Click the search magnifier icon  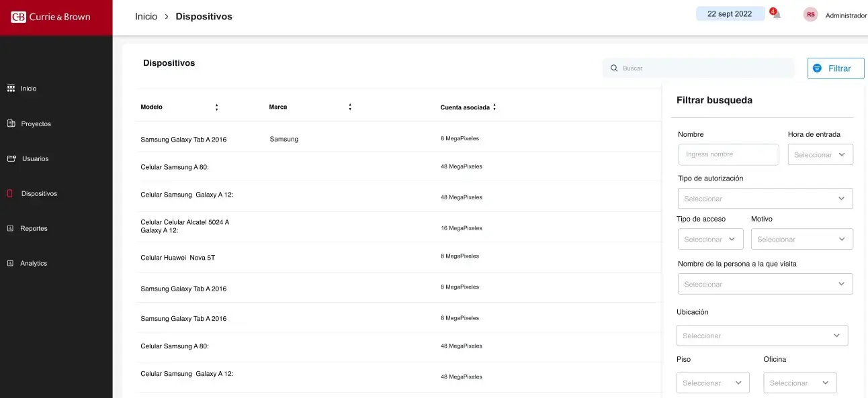tap(613, 68)
